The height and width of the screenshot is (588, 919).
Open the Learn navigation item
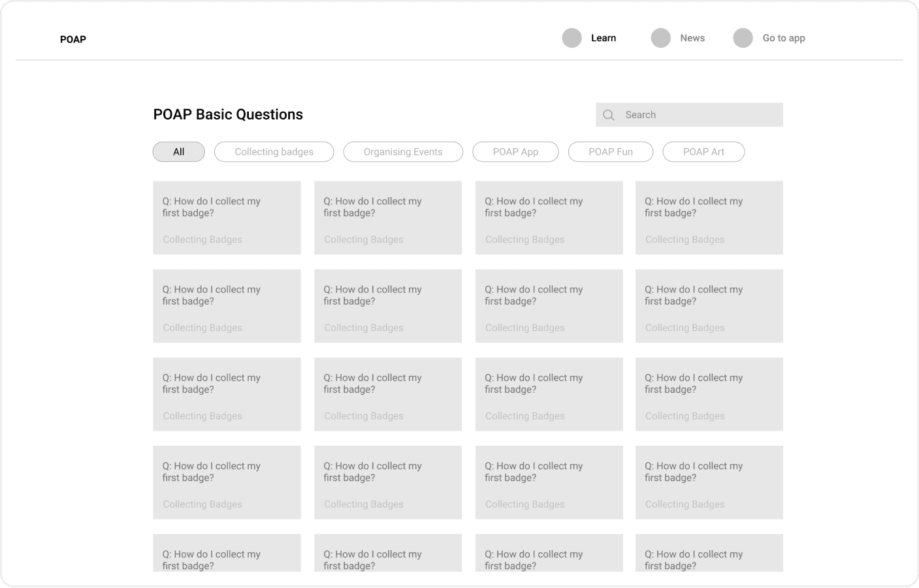click(x=604, y=38)
